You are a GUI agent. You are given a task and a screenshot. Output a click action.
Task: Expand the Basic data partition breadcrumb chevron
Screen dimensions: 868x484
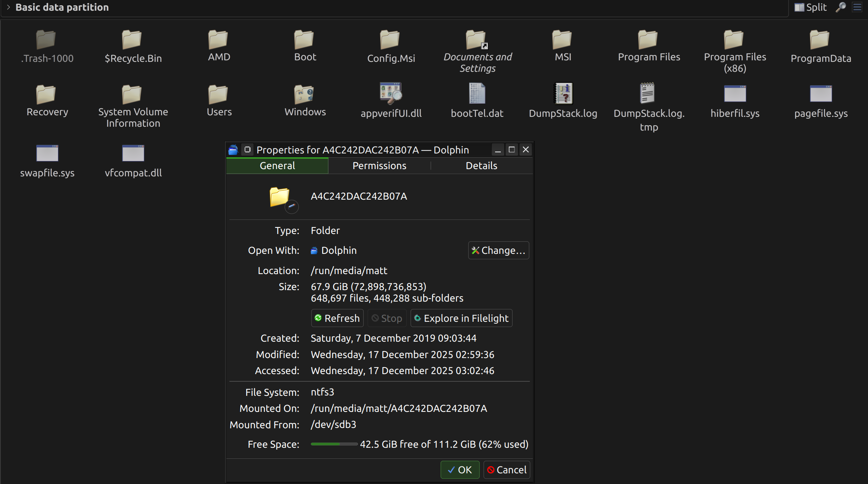pos(8,7)
